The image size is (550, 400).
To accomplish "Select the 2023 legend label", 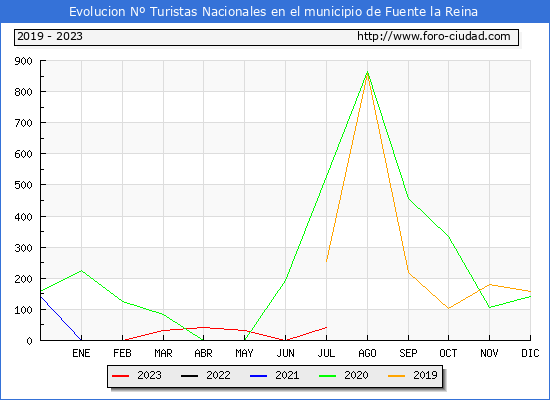I will pos(149,375).
